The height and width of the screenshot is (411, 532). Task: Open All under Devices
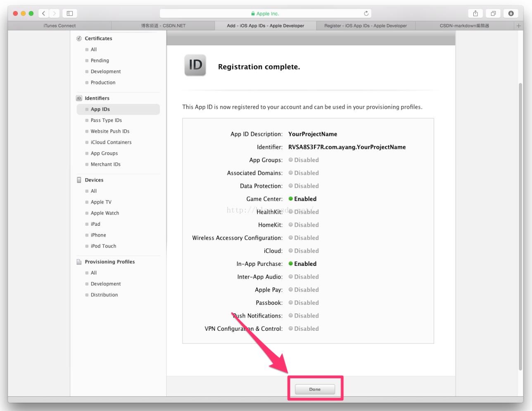tap(94, 191)
